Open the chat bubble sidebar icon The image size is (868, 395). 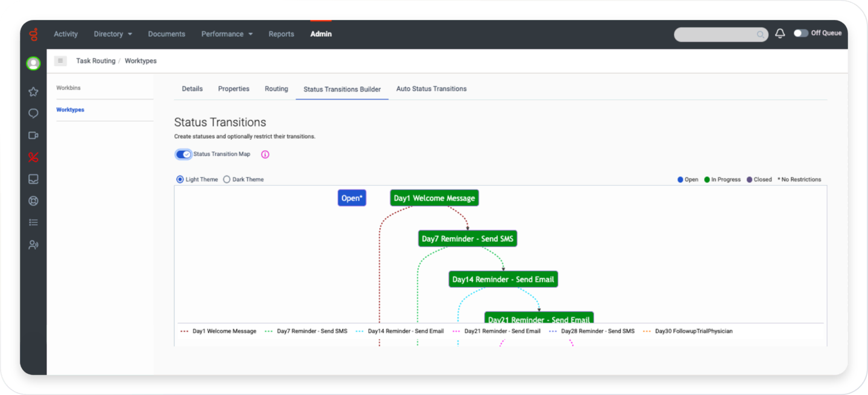coord(33,113)
